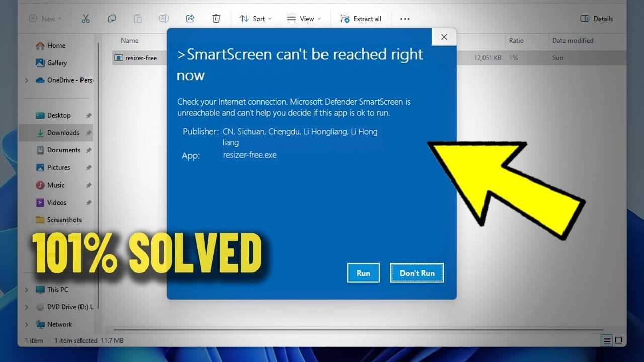This screenshot has width=644, height=362.
Task: Open the Sort dropdown
Action: coord(256,19)
